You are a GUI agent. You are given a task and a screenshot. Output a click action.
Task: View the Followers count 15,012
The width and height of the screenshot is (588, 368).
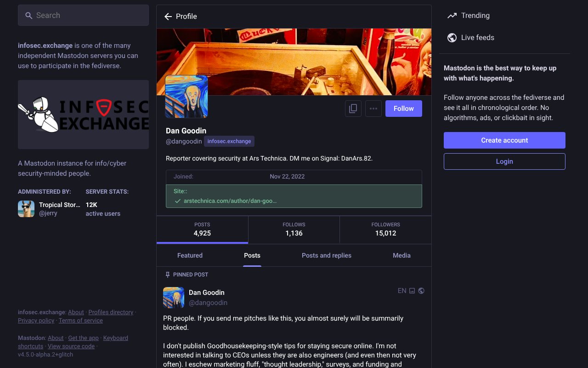click(385, 229)
